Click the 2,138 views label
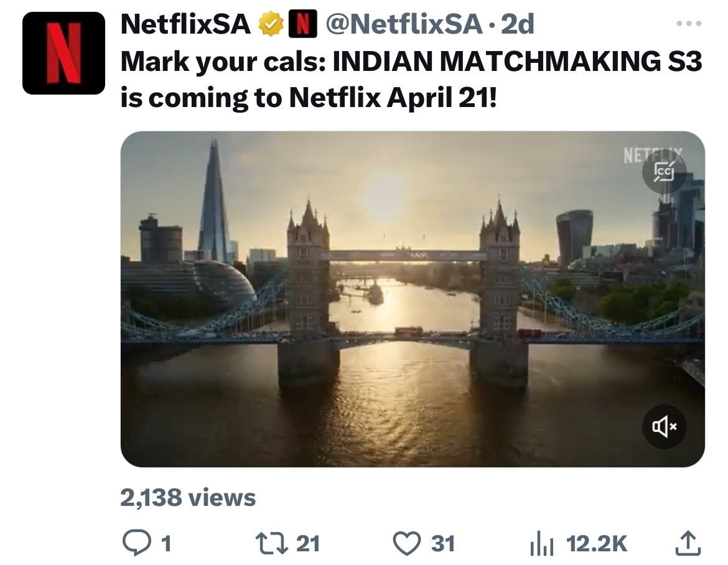 (x=188, y=497)
